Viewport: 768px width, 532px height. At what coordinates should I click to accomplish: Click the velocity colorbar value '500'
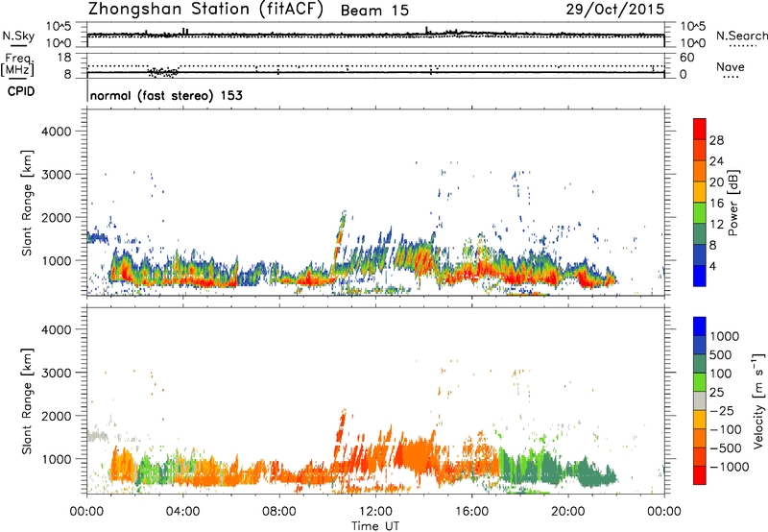721,355
